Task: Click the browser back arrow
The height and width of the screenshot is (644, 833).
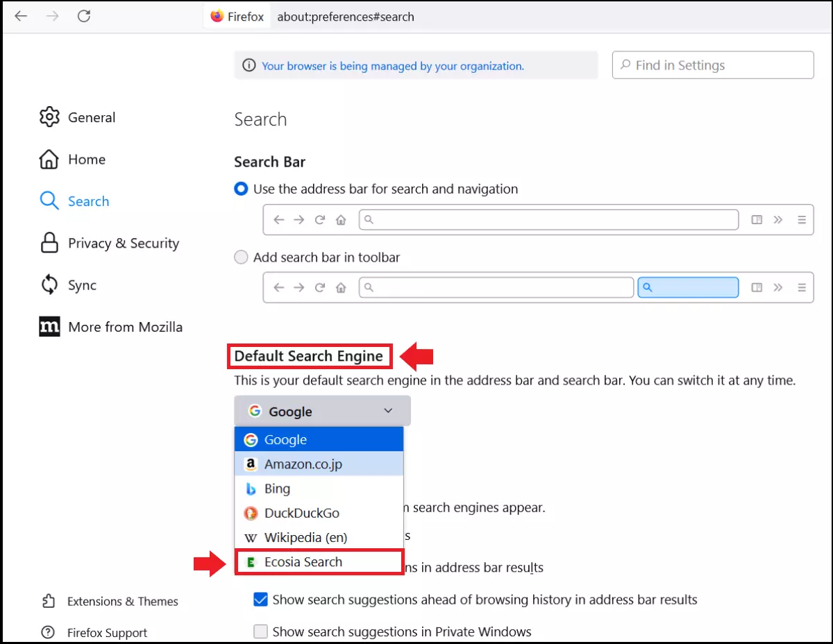Action: [21, 16]
